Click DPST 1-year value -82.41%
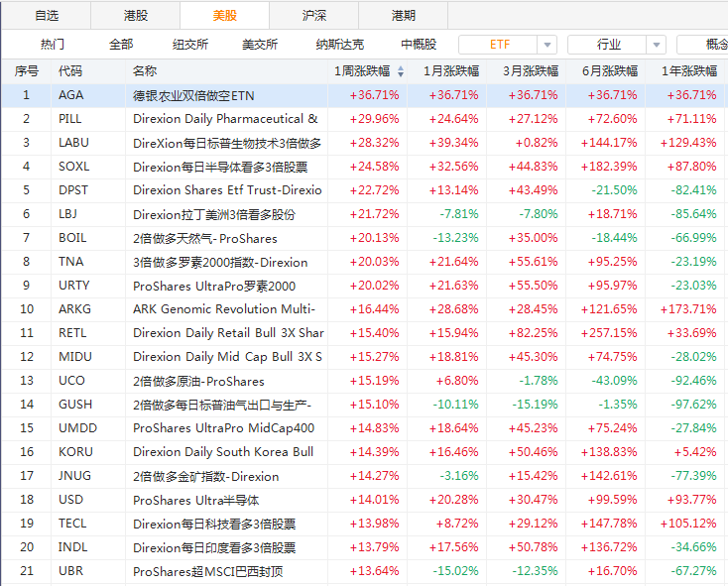The height and width of the screenshot is (586, 728). click(x=693, y=190)
